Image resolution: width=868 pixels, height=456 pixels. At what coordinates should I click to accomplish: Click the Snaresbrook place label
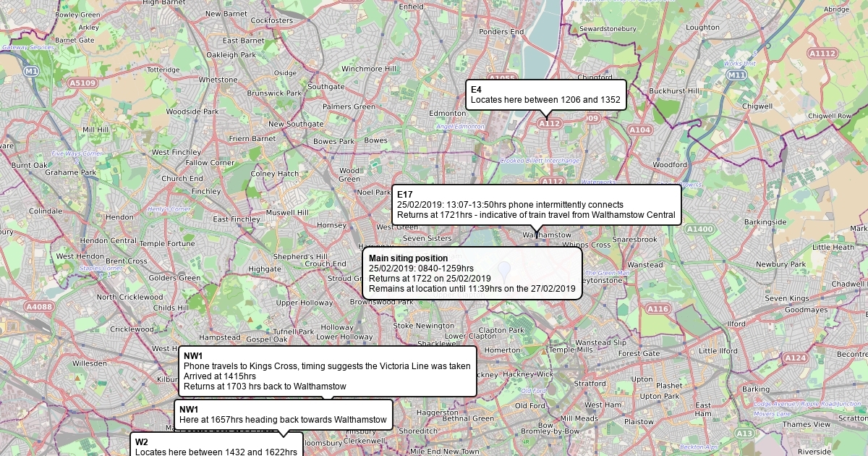634,239
